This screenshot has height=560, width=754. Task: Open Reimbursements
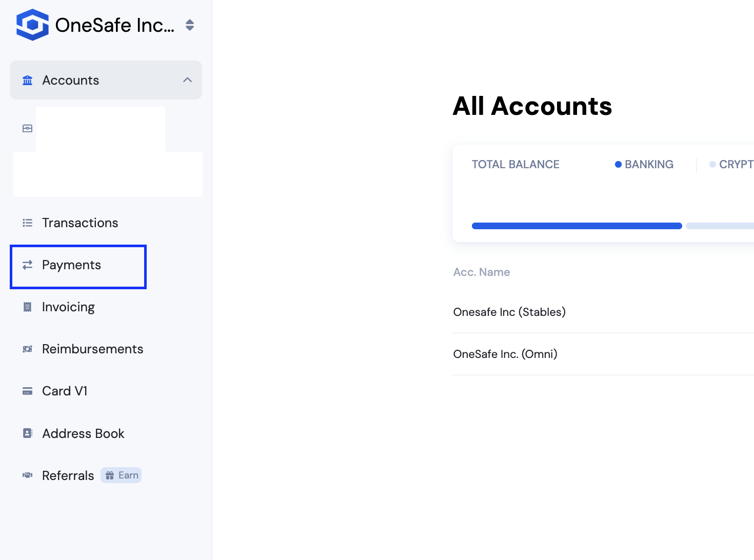pyautogui.click(x=93, y=349)
